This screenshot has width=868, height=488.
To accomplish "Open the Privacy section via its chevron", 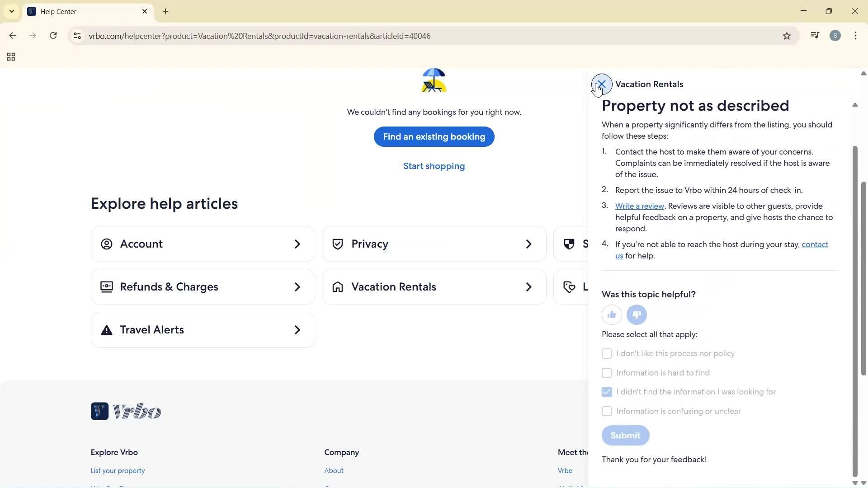I will tap(528, 244).
